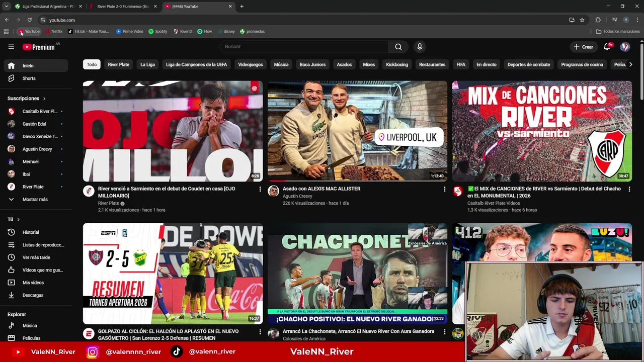Screen dimensions: 644x362
Task: Open the Prime Video bookmark
Action: click(x=130, y=31)
